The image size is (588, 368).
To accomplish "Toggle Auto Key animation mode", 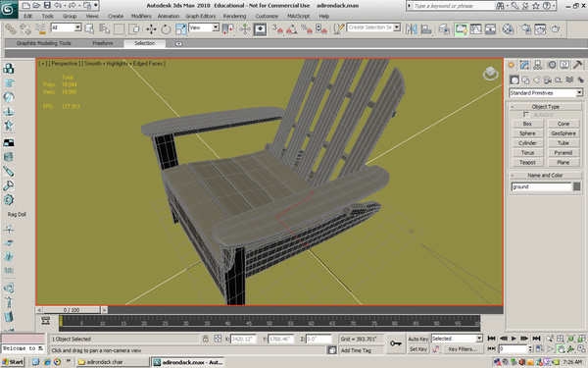I will (417, 339).
